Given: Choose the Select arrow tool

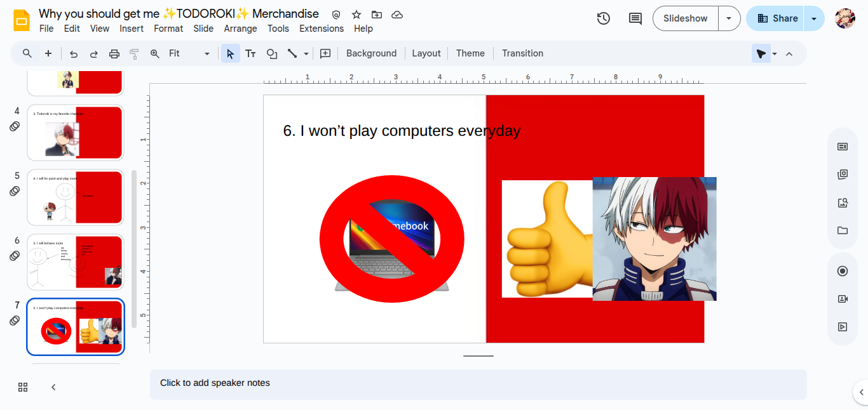Looking at the screenshot, I should point(231,53).
